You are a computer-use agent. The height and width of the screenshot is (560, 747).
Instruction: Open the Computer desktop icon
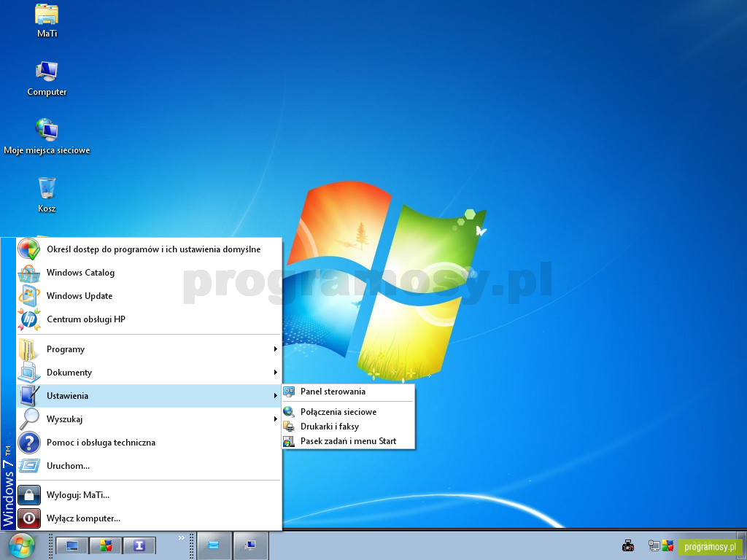47,79
